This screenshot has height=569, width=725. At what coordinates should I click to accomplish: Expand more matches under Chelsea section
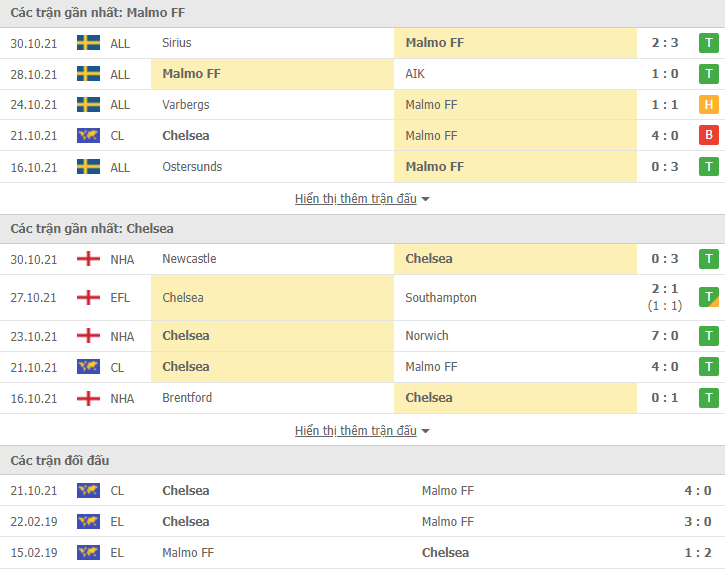(x=356, y=431)
